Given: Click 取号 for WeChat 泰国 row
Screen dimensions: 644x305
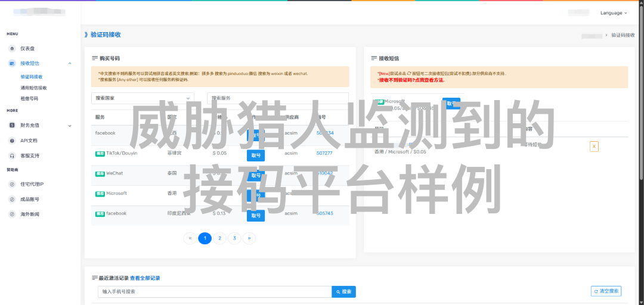Looking at the screenshot, I should pos(256,175).
